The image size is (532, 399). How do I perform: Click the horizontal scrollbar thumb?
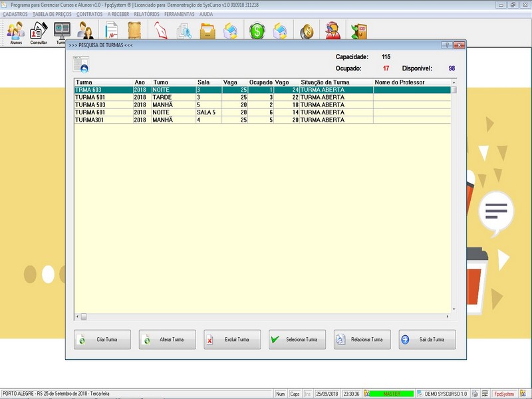pyautogui.click(x=84, y=317)
